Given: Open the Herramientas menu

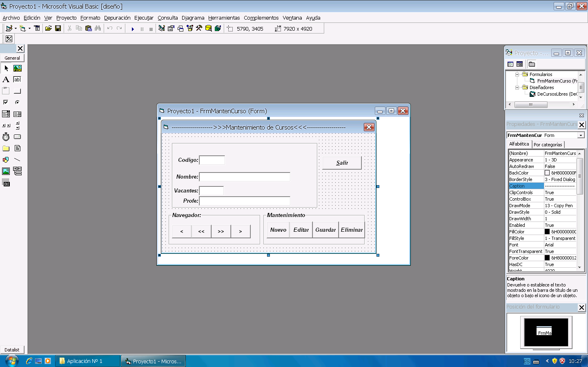Looking at the screenshot, I should pos(224,18).
